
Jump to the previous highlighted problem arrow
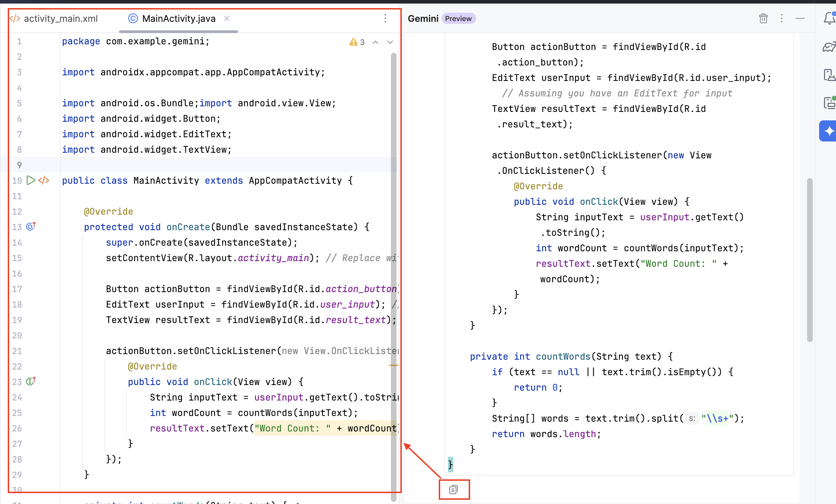click(375, 42)
